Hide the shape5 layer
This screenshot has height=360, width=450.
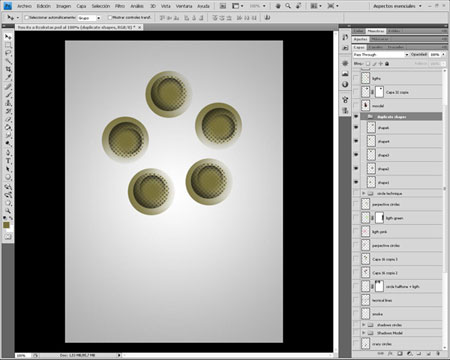[356, 127]
